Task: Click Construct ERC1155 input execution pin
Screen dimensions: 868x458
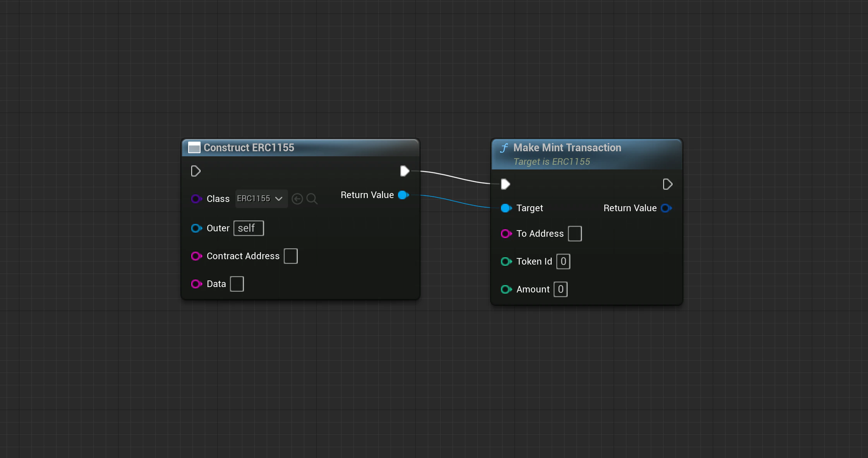Action: click(x=196, y=171)
